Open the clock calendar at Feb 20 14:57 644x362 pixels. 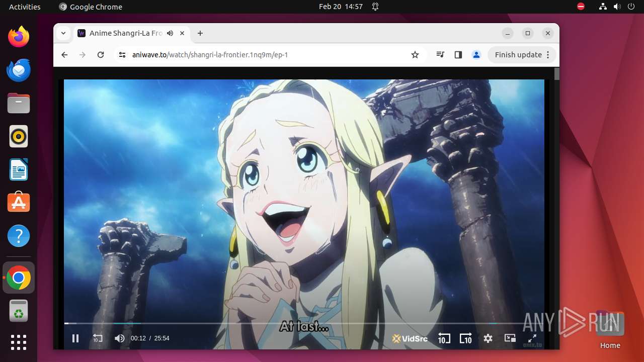[x=341, y=7]
